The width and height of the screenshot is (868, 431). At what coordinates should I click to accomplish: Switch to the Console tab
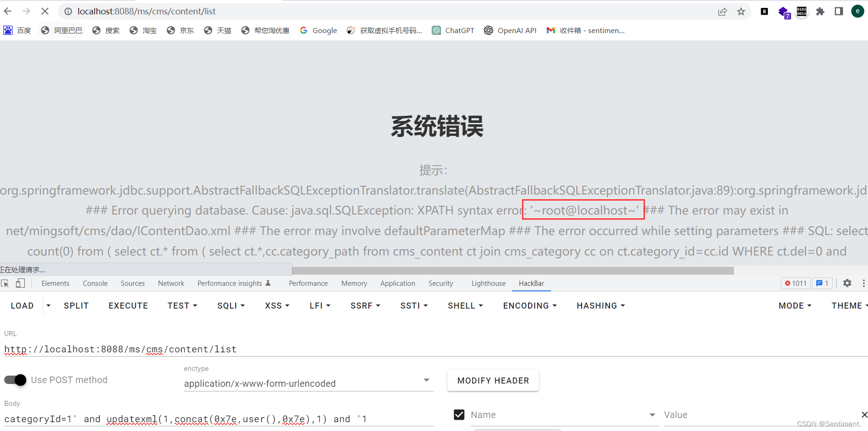click(95, 283)
